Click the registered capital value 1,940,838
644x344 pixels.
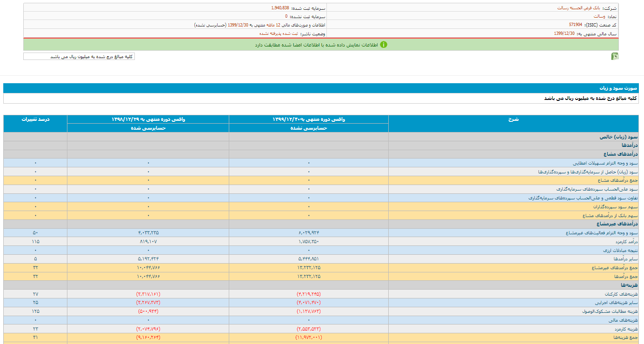tap(280, 8)
